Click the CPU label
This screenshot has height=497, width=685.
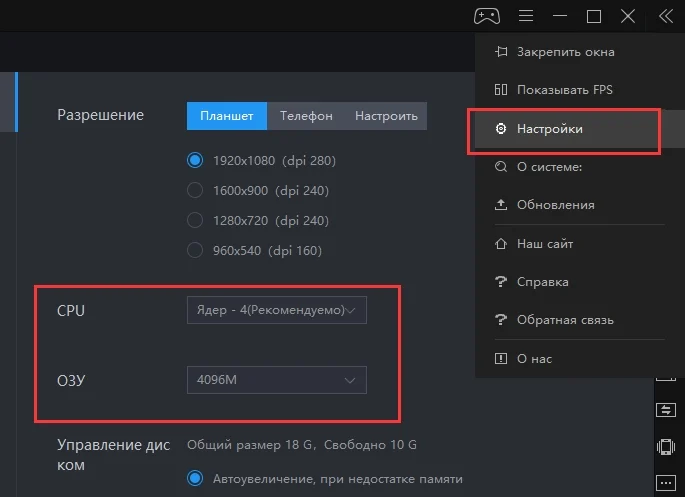[x=71, y=311]
